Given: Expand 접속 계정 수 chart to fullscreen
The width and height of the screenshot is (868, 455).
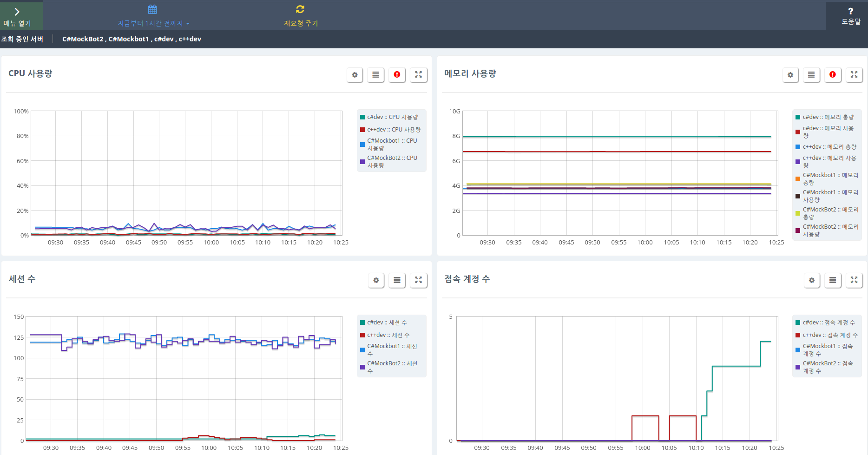Looking at the screenshot, I should (x=854, y=280).
